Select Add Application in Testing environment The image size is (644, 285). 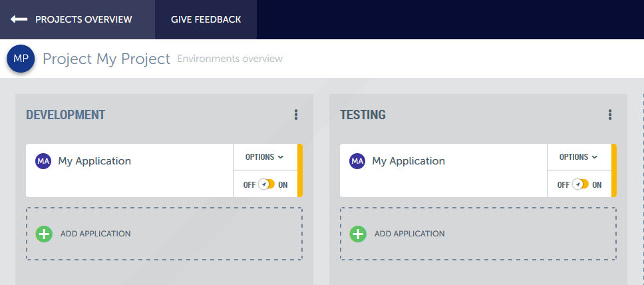click(x=409, y=234)
